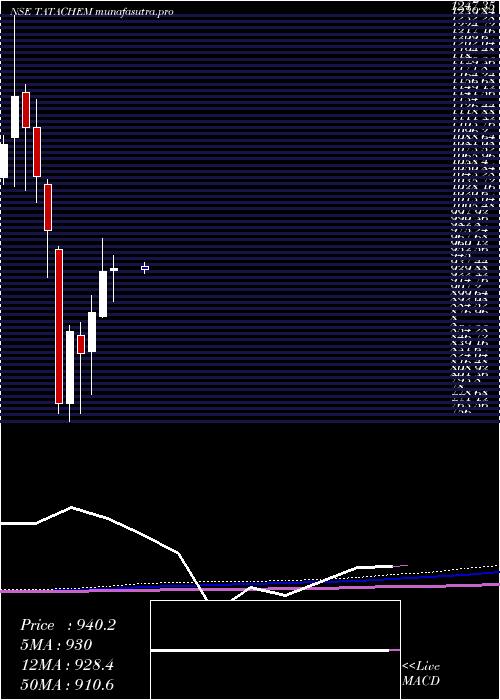Select the Price : 940.2 readout
Screen dimensions: 500x700
coord(68,625)
